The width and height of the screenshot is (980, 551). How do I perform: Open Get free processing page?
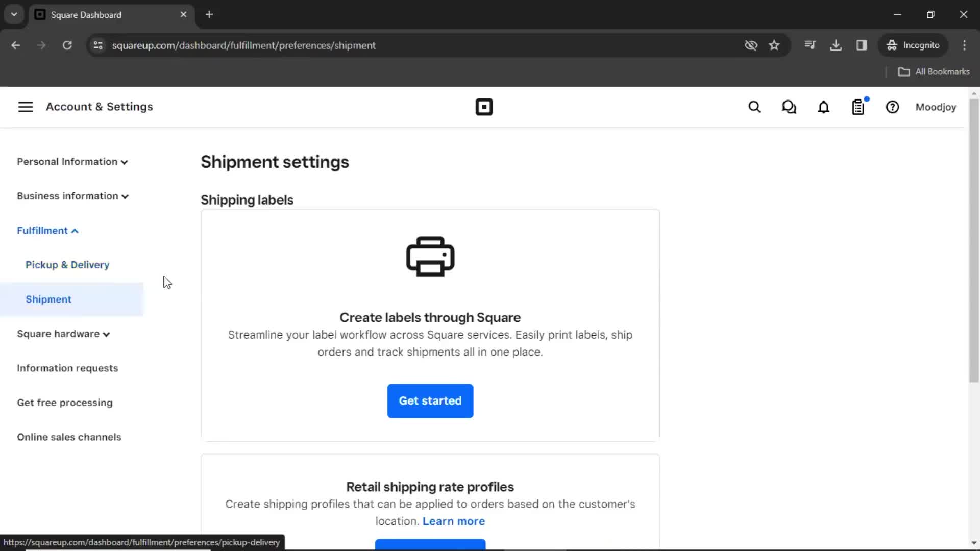65,403
